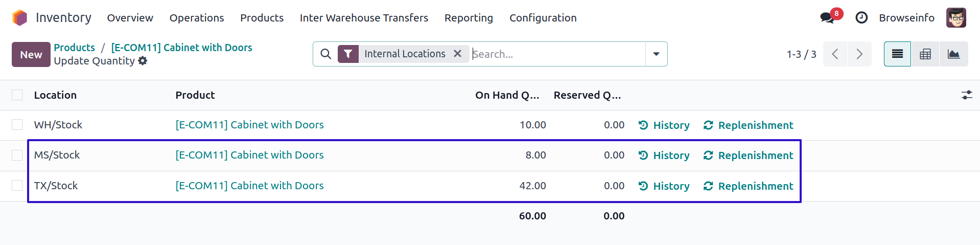Check the select-all header checkbox
Screen dimensions: 980x245
(x=17, y=95)
